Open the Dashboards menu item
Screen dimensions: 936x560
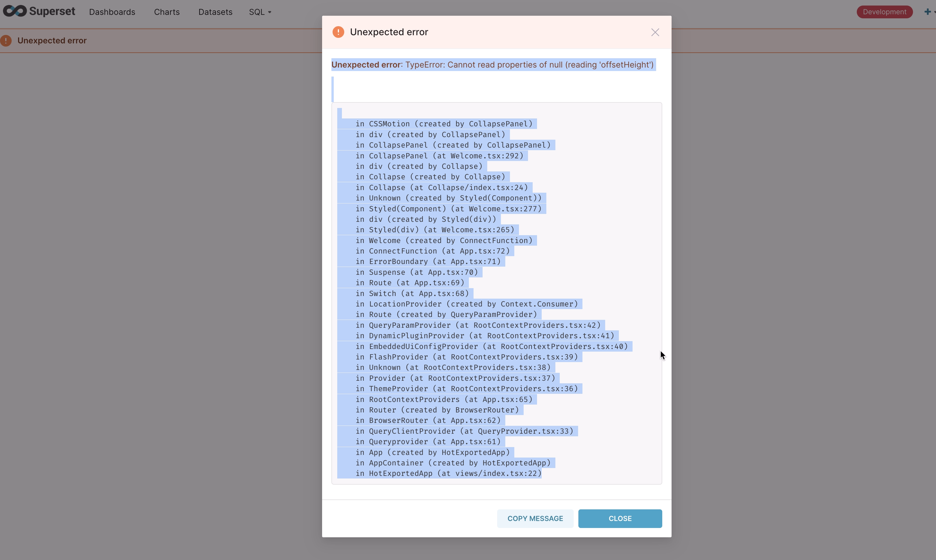[x=112, y=12]
